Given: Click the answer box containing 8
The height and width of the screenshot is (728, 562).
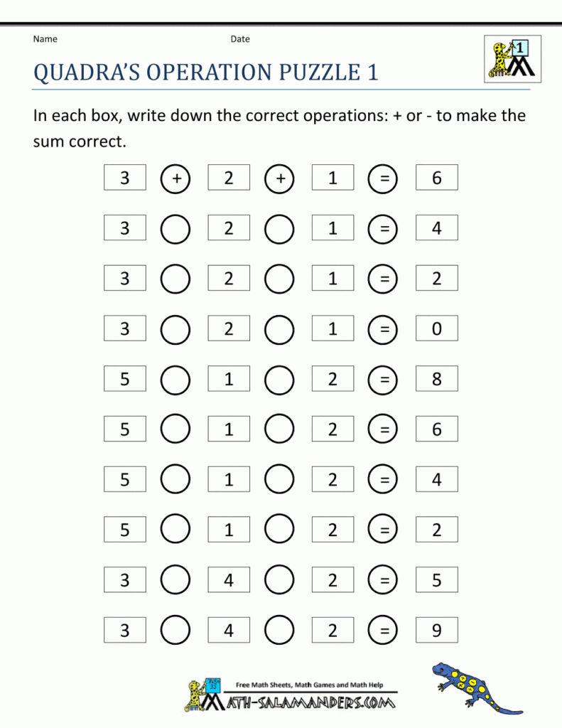Looking at the screenshot, I should 436,379.
